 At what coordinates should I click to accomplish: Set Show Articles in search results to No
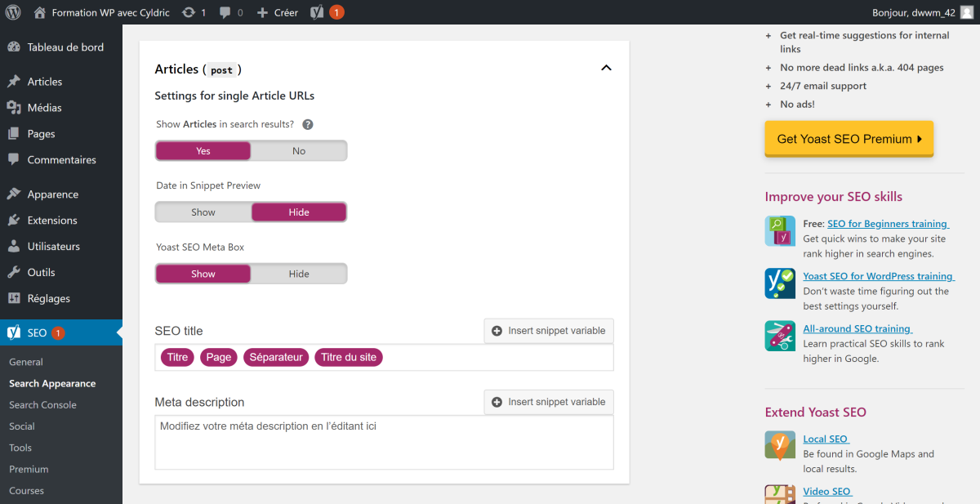299,151
